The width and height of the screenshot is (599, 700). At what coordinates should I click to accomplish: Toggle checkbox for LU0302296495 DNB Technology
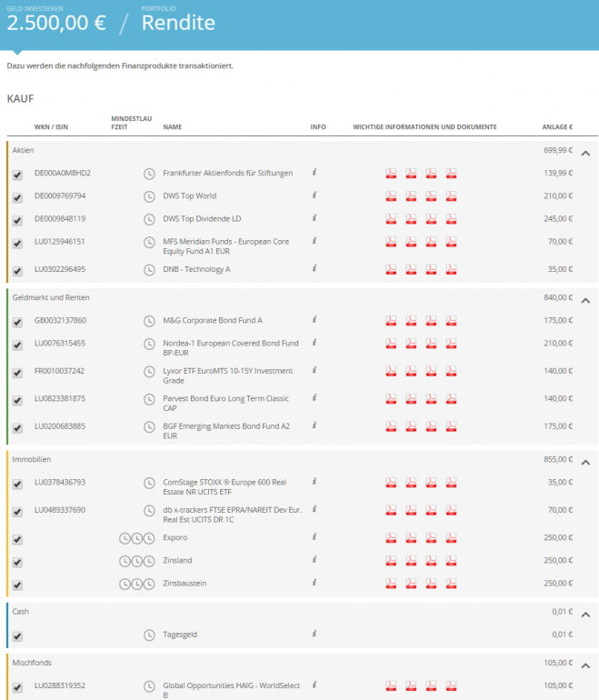tap(17, 271)
